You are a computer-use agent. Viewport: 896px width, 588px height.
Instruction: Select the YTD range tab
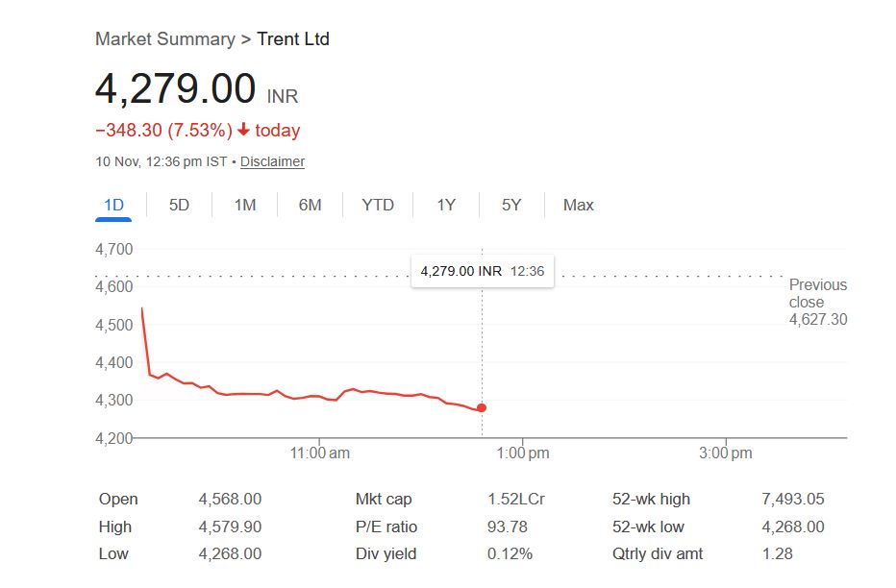(x=378, y=205)
